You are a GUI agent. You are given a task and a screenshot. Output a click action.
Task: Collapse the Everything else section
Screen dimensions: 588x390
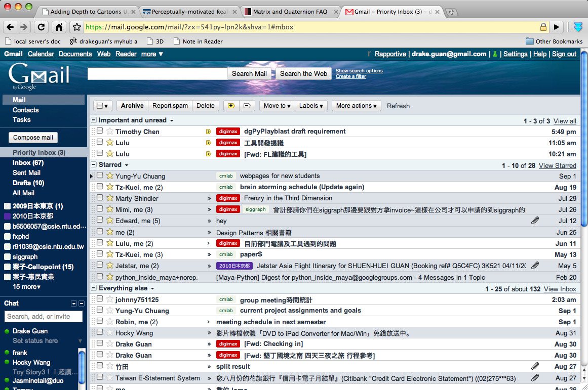point(94,288)
